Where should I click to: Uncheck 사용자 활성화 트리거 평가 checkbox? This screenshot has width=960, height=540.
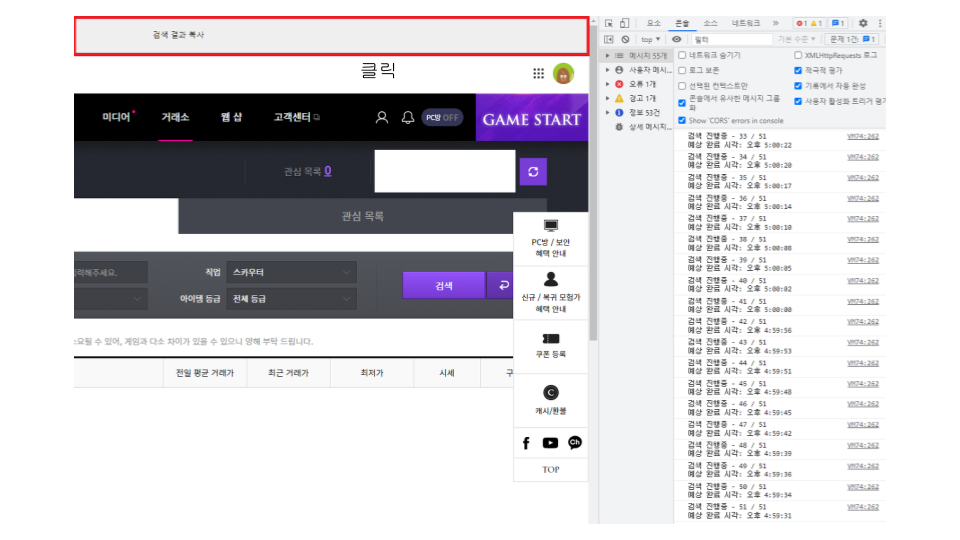[798, 101]
